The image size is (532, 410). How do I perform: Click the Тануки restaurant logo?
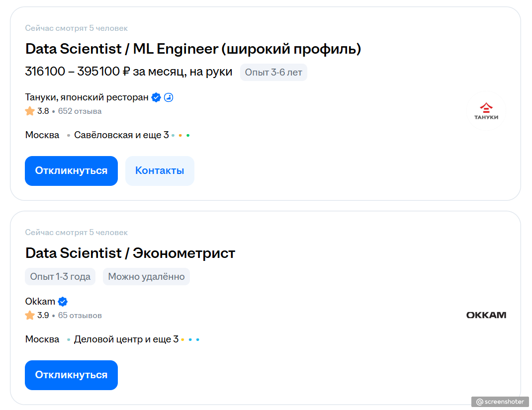click(x=486, y=111)
